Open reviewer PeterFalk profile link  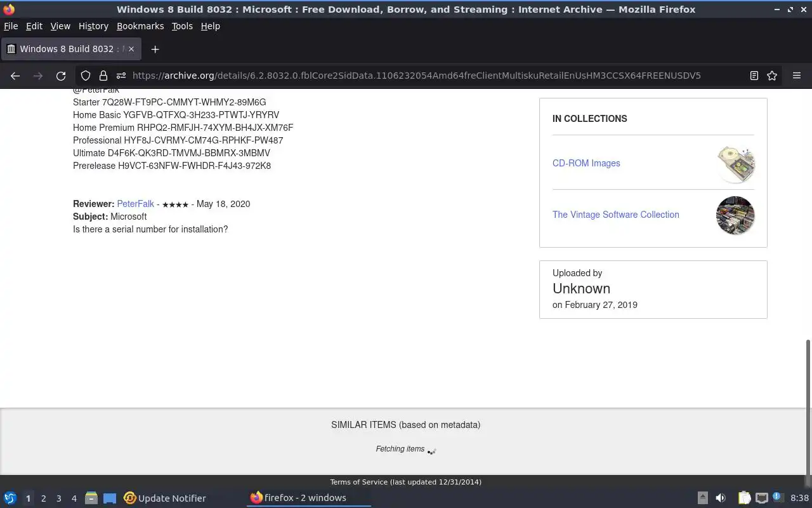pyautogui.click(x=135, y=204)
